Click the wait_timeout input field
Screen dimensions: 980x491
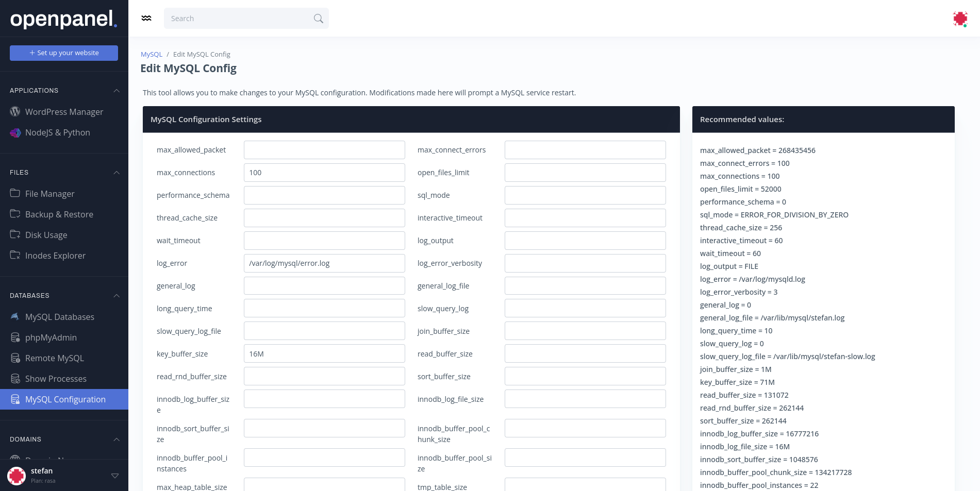(324, 241)
